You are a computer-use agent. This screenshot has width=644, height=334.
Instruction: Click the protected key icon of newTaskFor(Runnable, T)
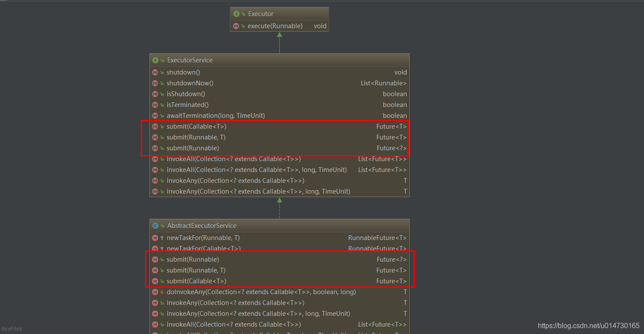(x=162, y=238)
